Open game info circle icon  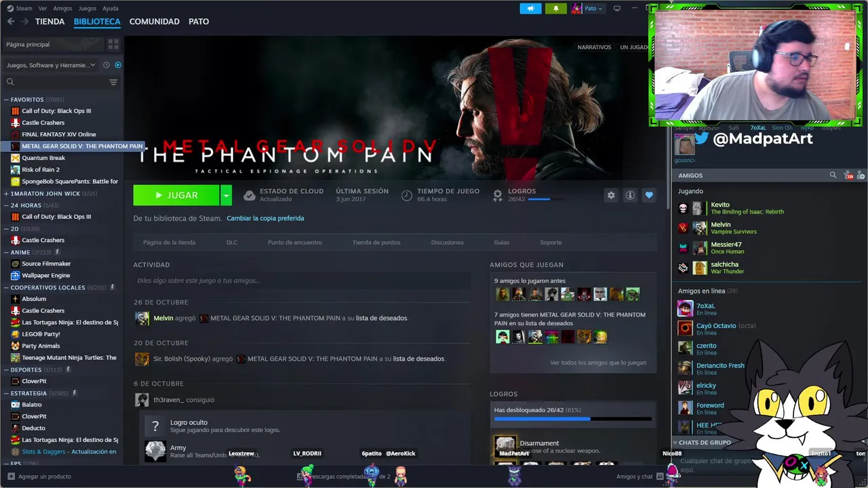630,195
